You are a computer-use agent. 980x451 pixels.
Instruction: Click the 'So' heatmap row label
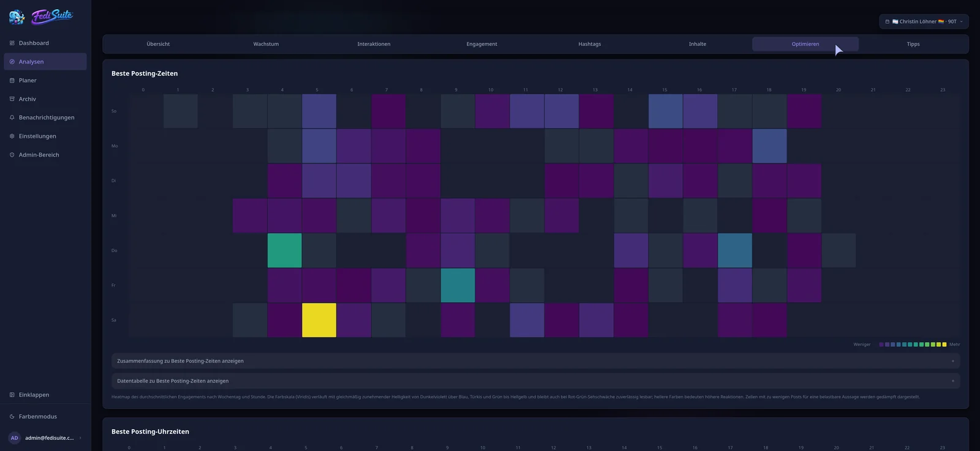114,111
